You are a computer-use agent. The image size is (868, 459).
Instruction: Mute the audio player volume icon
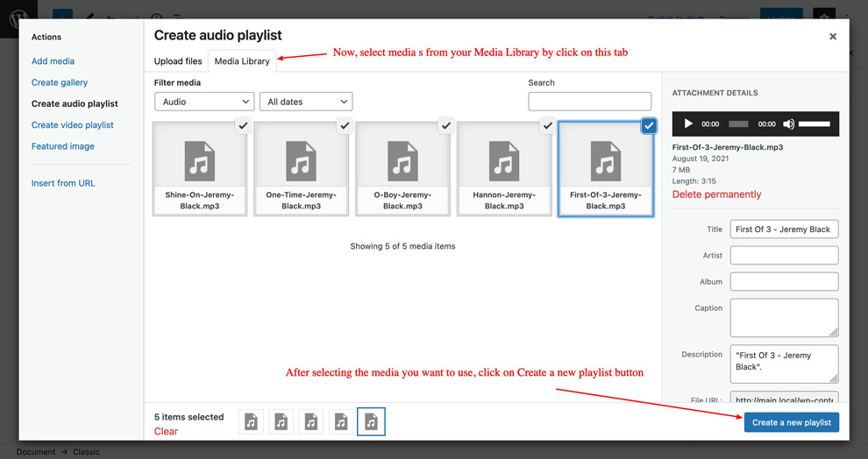788,124
